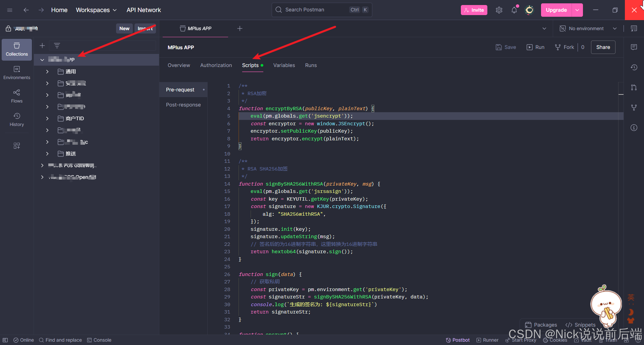Open Snippets in the script editor
This screenshot has width=644, height=345.
(x=581, y=325)
